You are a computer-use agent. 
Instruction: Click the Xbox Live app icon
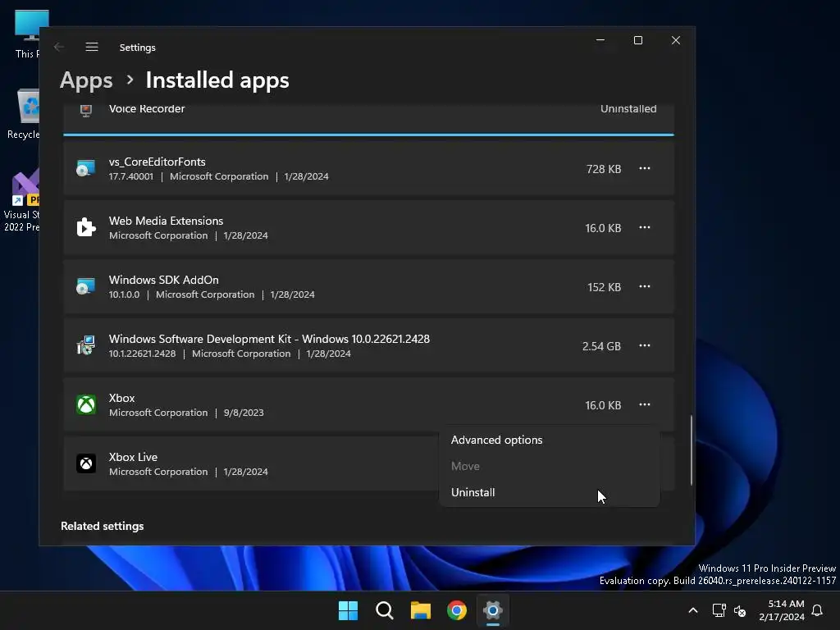(x=85, y=463)
